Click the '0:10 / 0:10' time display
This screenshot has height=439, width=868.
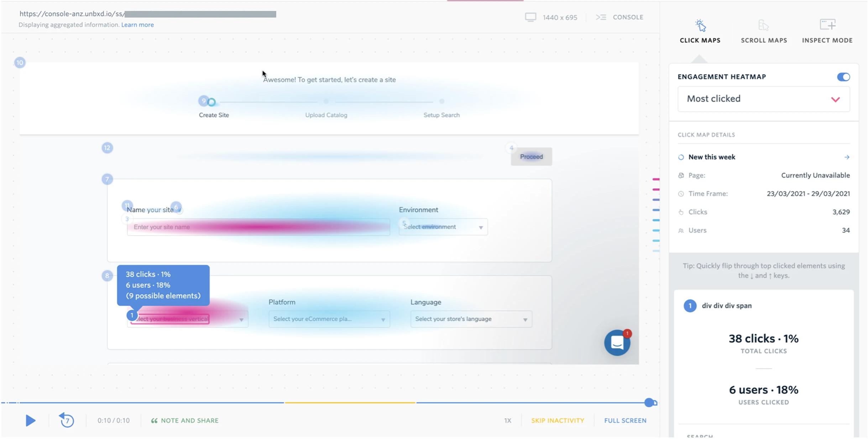114,420
